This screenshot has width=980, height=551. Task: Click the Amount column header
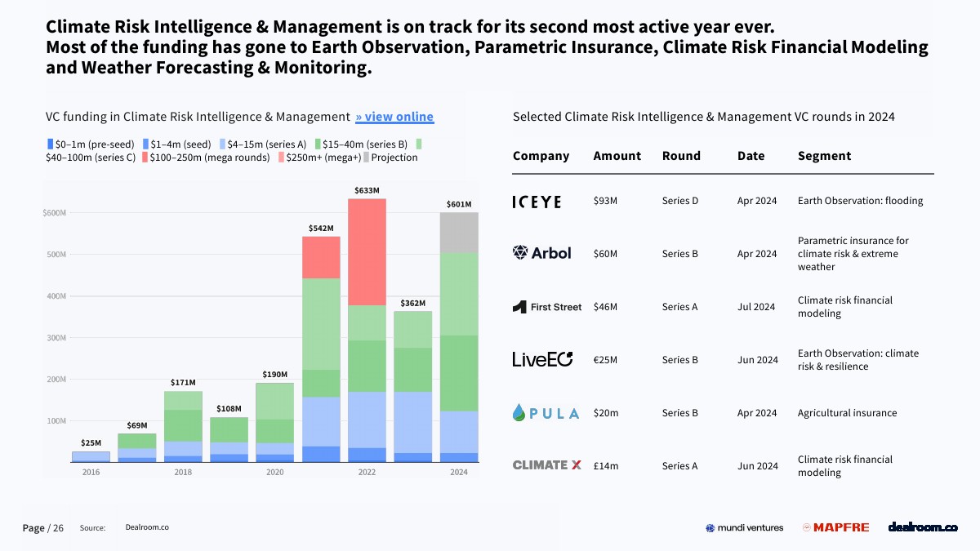617,156
